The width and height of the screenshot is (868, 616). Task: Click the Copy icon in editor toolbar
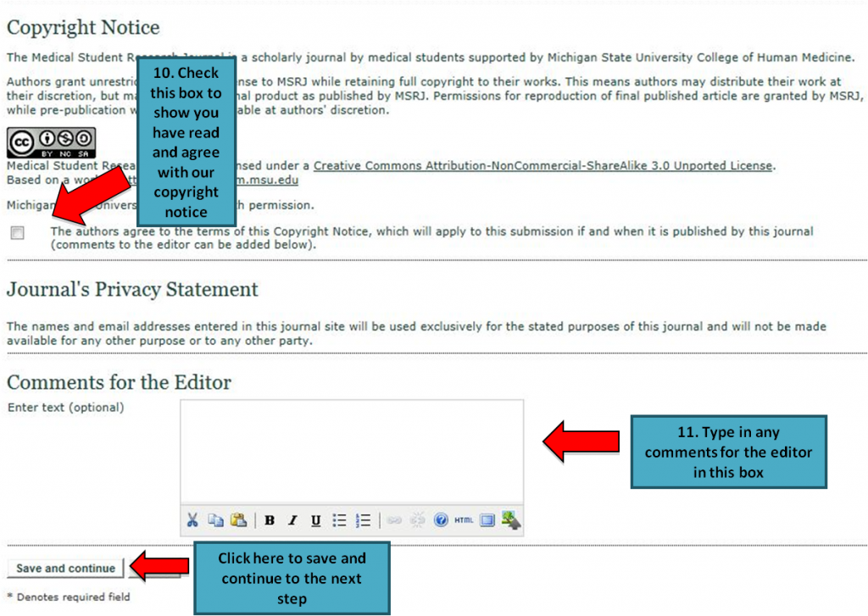pos(215,519)
